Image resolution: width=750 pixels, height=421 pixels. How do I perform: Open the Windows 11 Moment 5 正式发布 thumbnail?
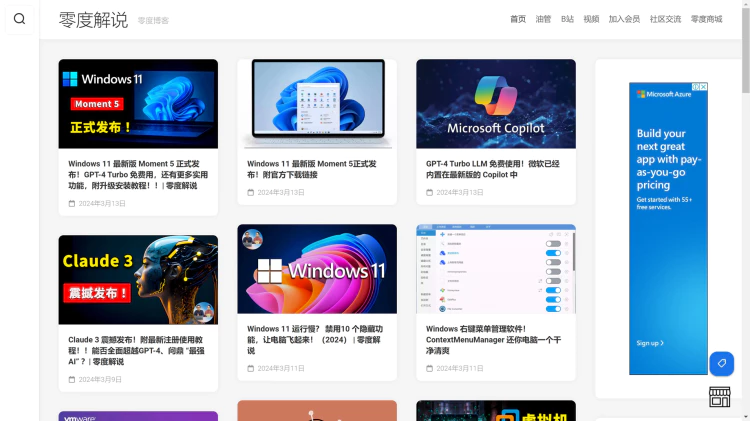[138, 104]
